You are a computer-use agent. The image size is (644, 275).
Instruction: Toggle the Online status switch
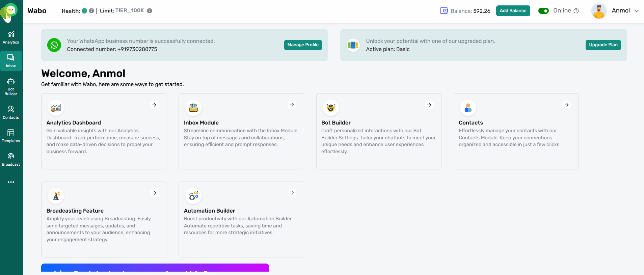(x=543, y=11)
